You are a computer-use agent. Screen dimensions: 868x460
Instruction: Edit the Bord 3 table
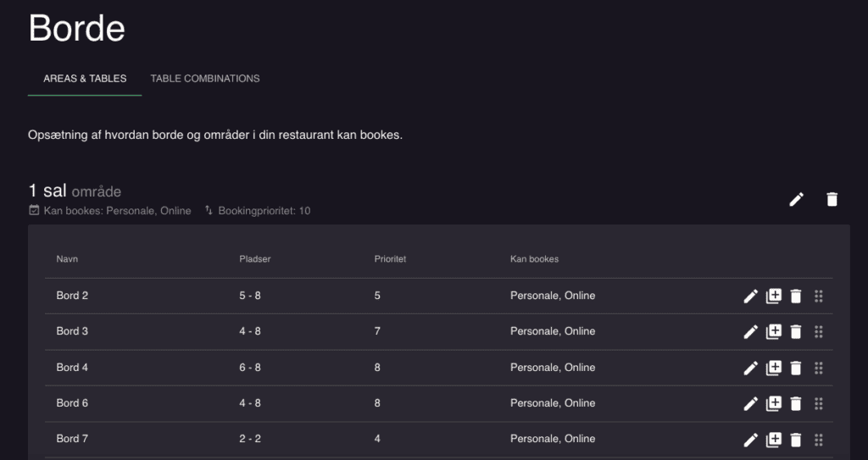click(x=750, y=331)
